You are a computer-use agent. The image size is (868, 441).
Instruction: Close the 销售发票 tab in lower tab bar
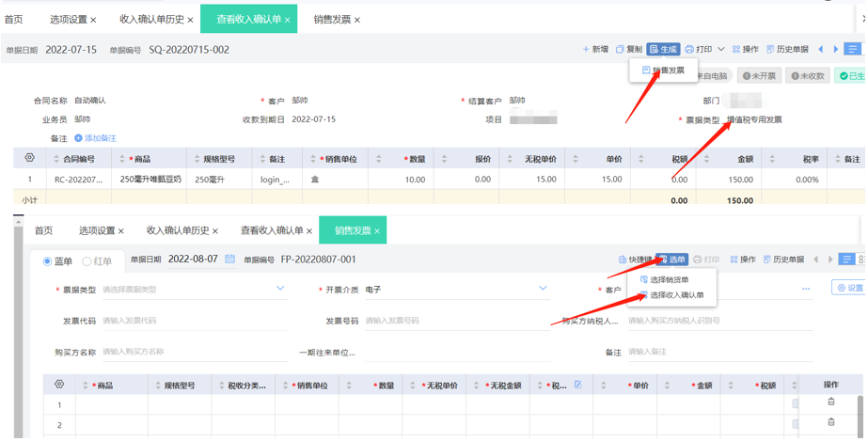[376, 231]
